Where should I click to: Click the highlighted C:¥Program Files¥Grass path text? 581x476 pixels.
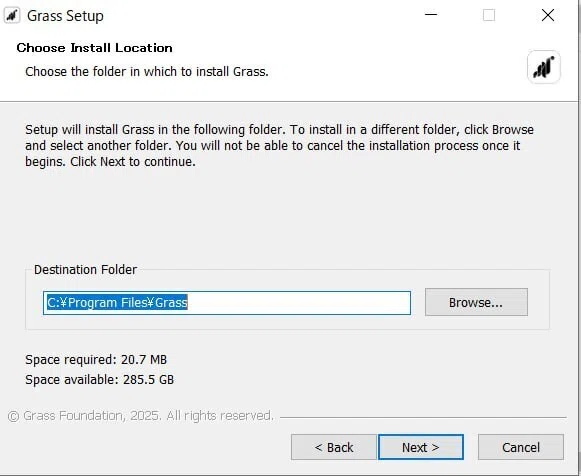pyautogui.click(x=117, y=303)
